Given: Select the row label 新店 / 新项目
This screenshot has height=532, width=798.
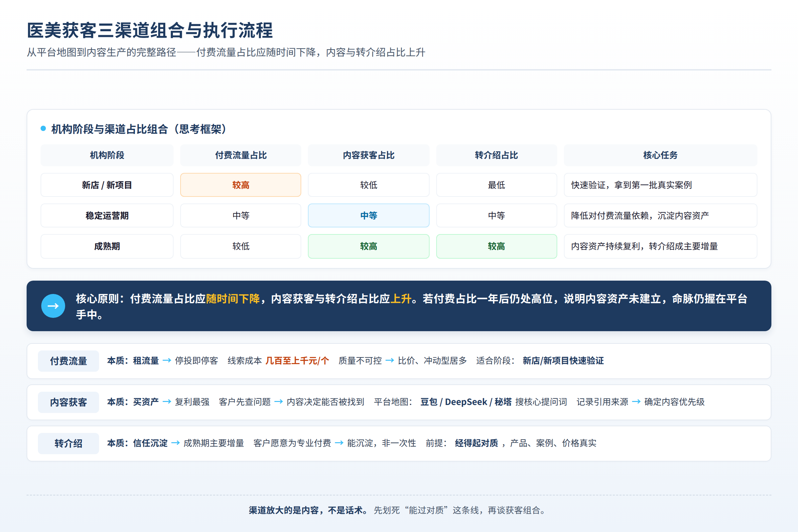Looking at the screenshot, I should [x=107, y=185].
